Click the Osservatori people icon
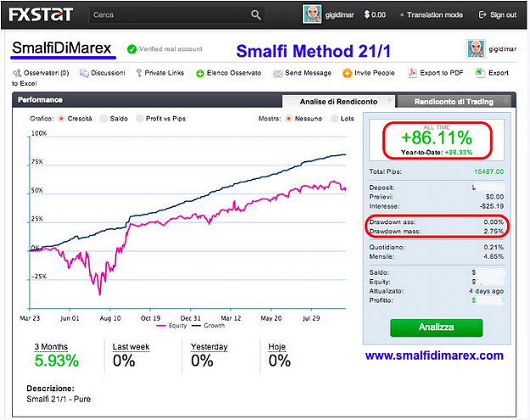 [17, 73]
